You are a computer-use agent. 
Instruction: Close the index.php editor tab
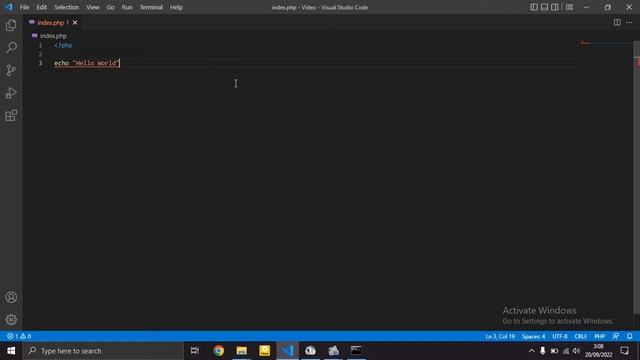tap(75, 22)
